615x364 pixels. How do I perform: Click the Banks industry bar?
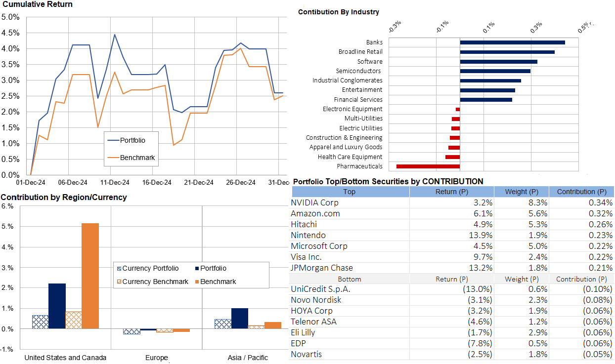coord(512,43)
